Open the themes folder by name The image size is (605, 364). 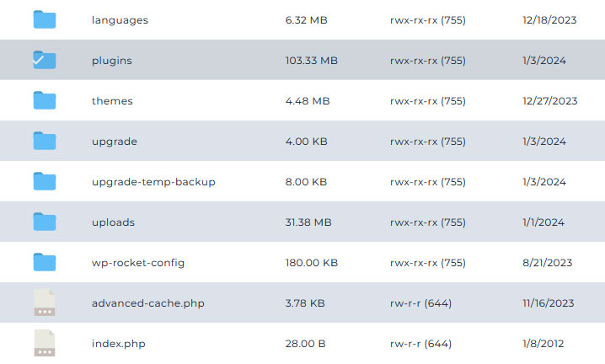tap(112, 101)
